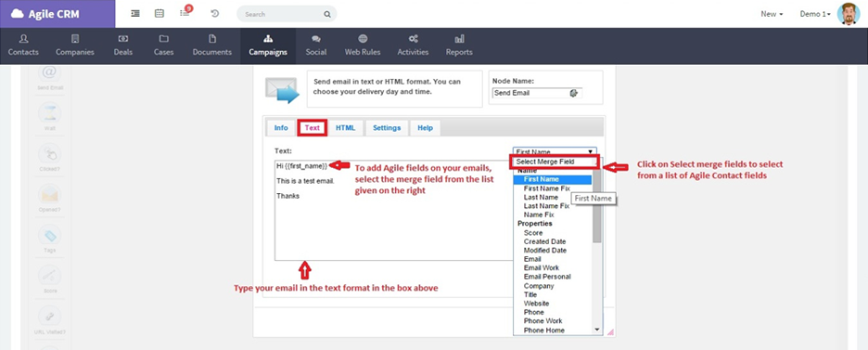Select the Opened? envelope node icon
This screenshot has width=868, height=350.
coord(50,194)
